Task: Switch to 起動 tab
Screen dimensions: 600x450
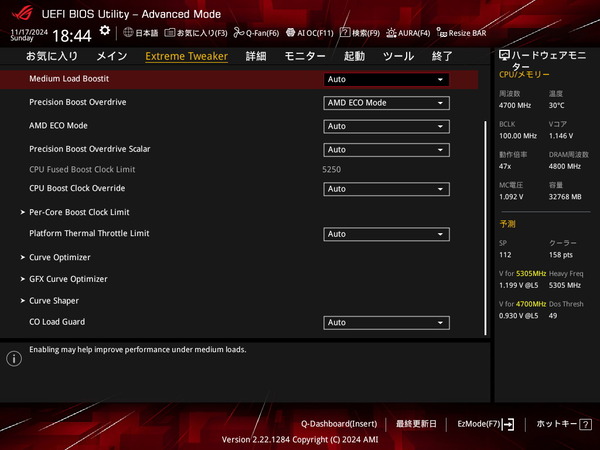Action: click(x=354, y=56)
